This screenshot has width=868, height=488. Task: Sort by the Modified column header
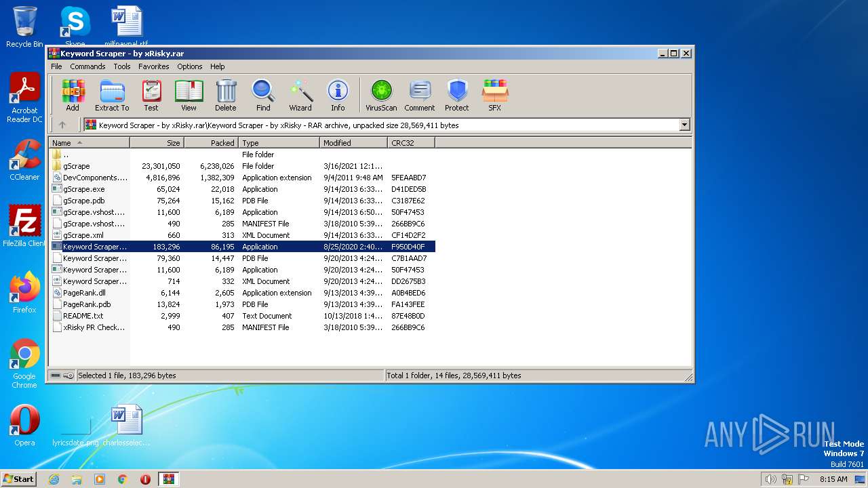pyautogui.click(x=353, y=143)
